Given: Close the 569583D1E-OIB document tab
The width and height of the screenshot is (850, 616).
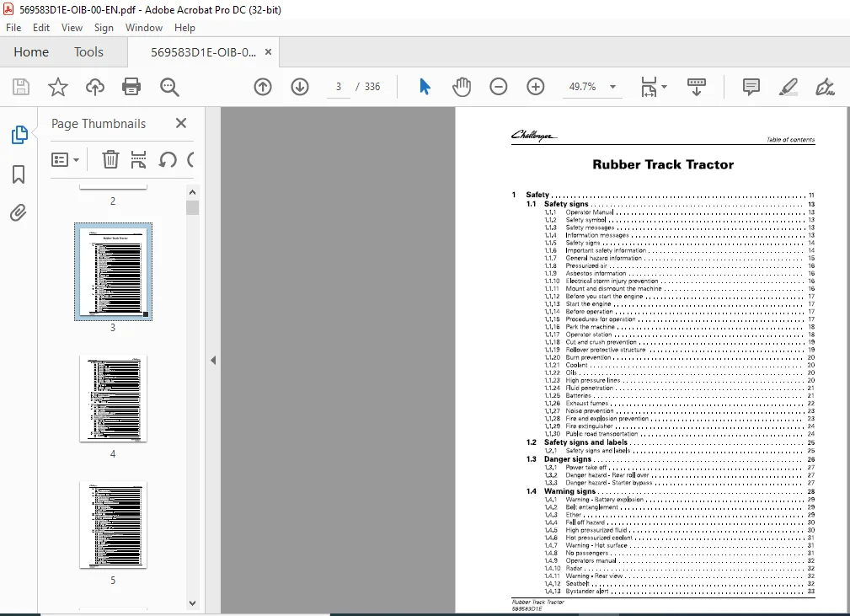Looking at the screenshot, I should pos(268,52).
